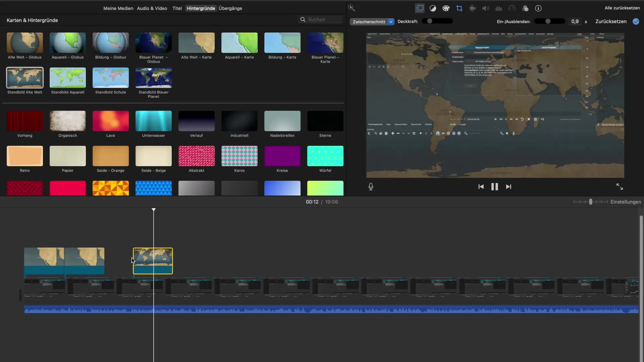The width and height of the screenshot is (644, 362).
Task: Click the blue audio waveform track
Action: tap(331, 309)
